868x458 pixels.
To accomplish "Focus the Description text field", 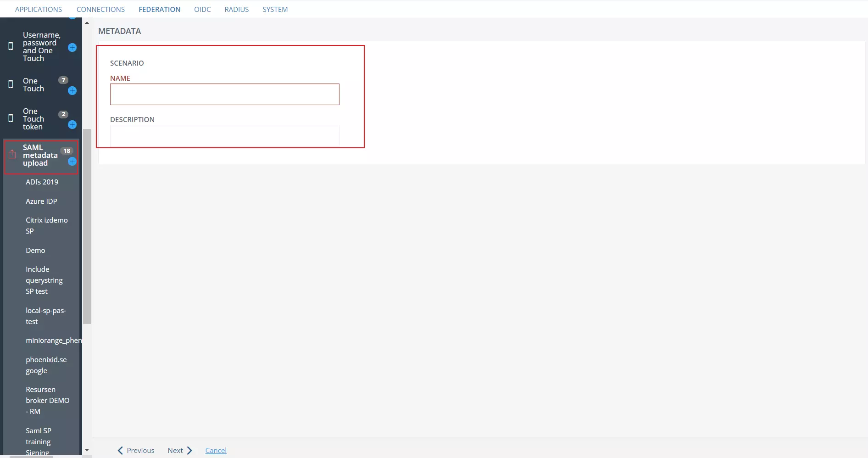I will [225, 136].
